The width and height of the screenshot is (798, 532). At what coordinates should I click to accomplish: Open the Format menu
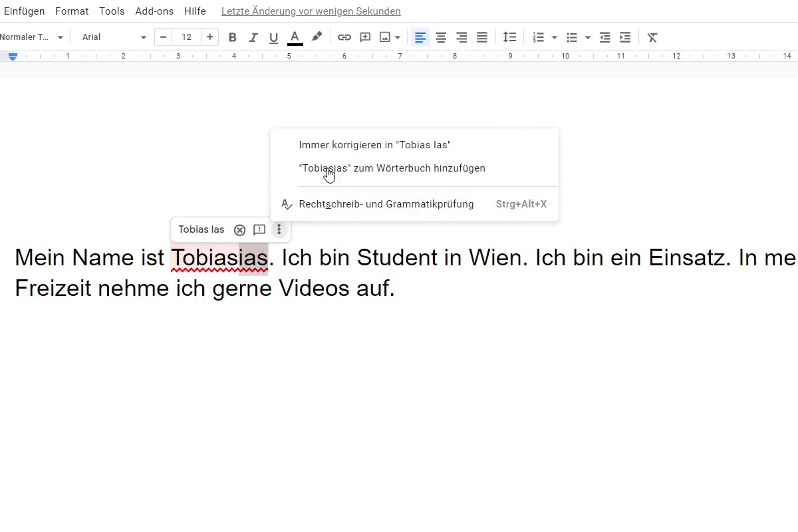pyautogui.click(x=72, y=11)
